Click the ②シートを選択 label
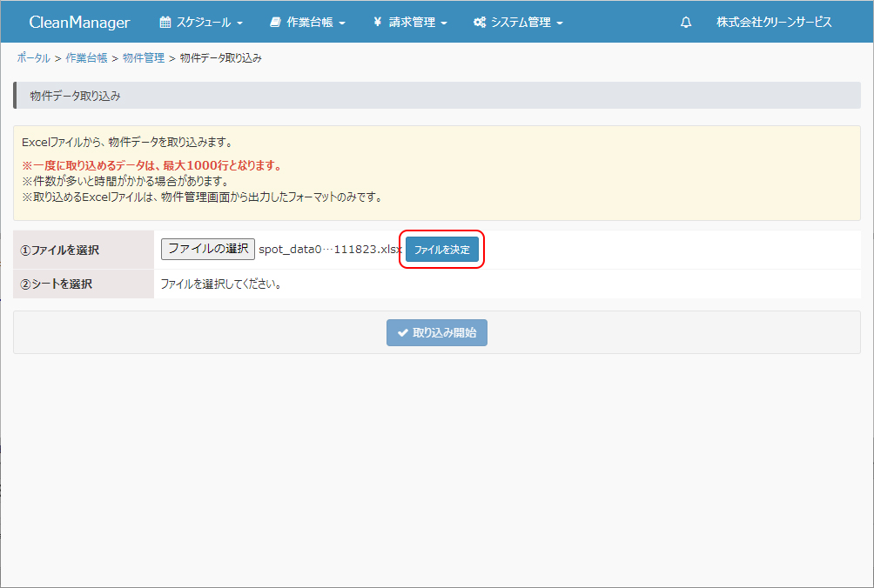Screen dimensions: 874x588 (x=57, y=284)
